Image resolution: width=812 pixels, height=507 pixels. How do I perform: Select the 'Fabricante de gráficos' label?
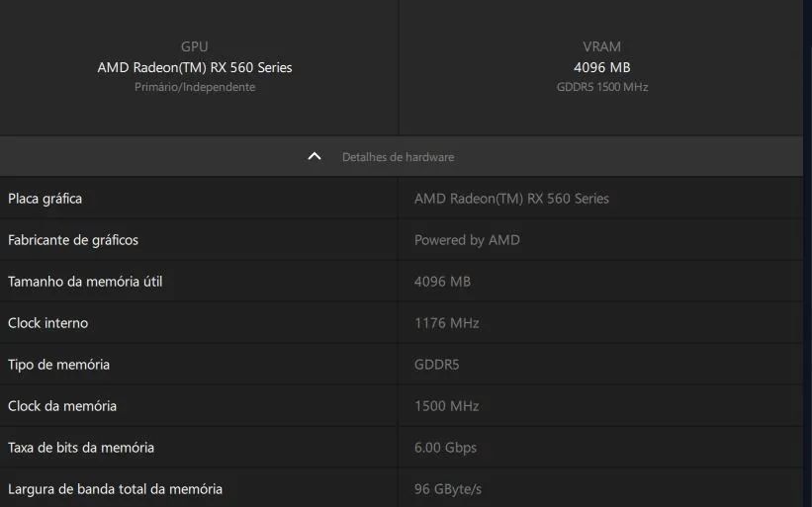pyautogui.click(x=73, y=240)
